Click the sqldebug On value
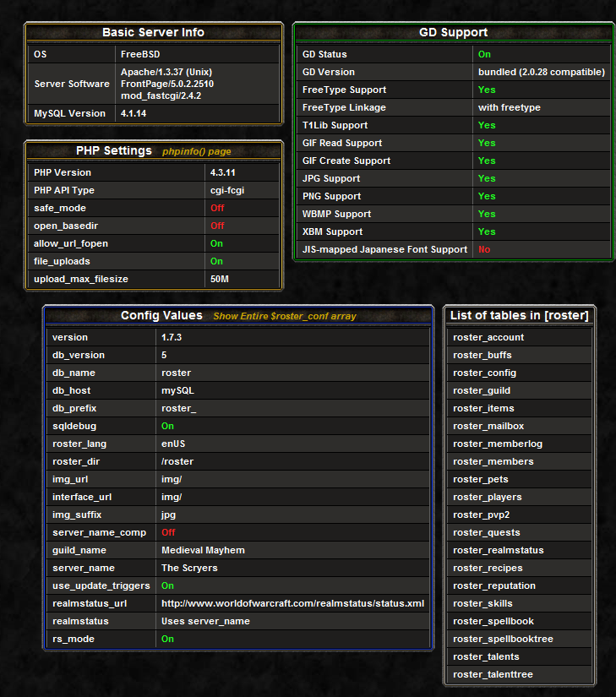This screenshot has height=697, width=616. 167,426
